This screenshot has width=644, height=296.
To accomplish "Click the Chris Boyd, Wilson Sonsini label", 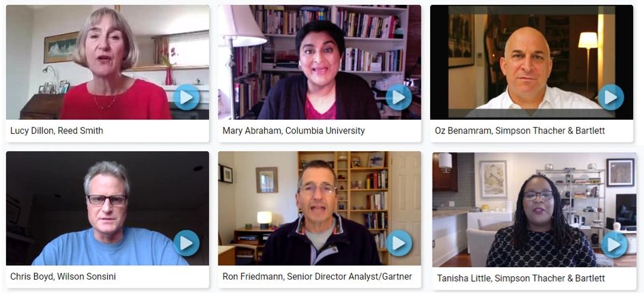I will click(x=63, y=276).
